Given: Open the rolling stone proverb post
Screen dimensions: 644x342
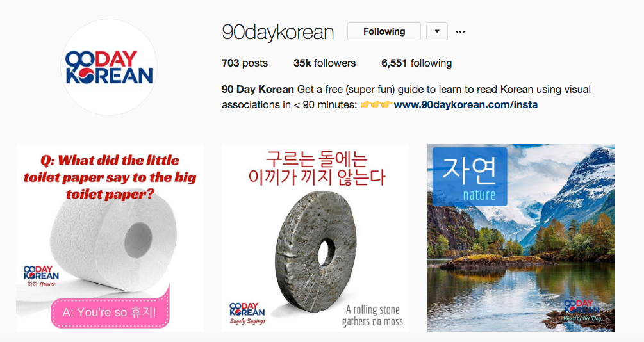Looking at the screenshot, I should coord(315,238).
